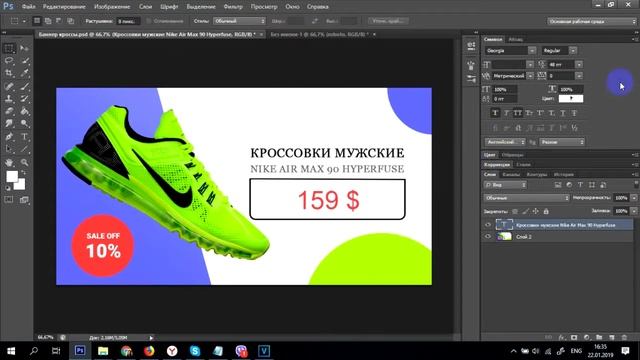Create new layer icon in Layers panel
Viewport: 640px width, 360px height.
click(611, 338)
